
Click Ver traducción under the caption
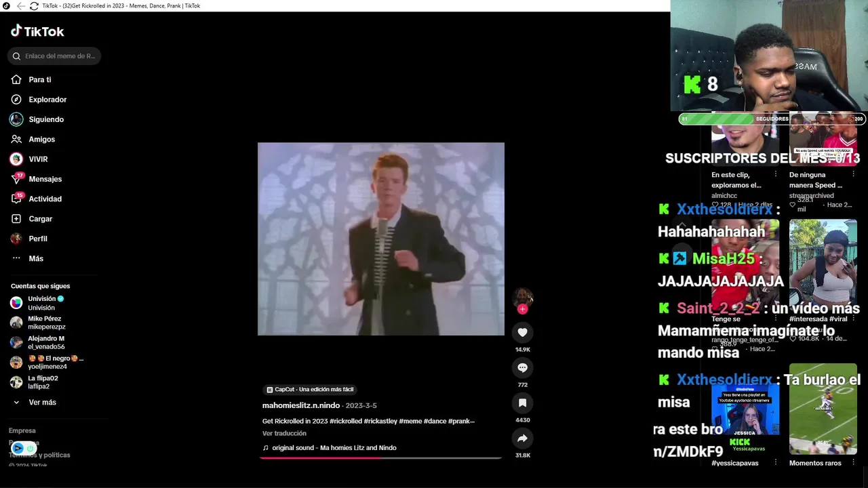click(x=284, y=433)
